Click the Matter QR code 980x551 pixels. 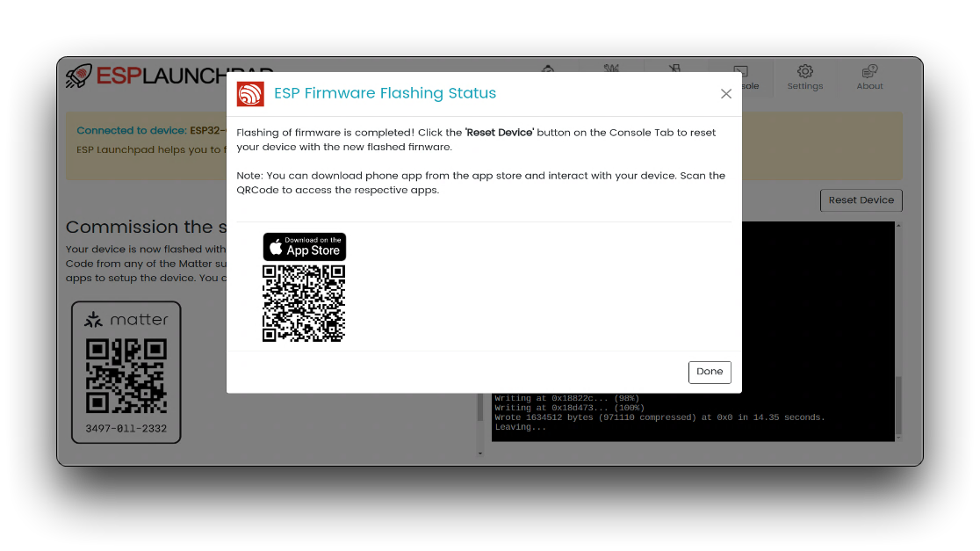[x=126, y=376]
